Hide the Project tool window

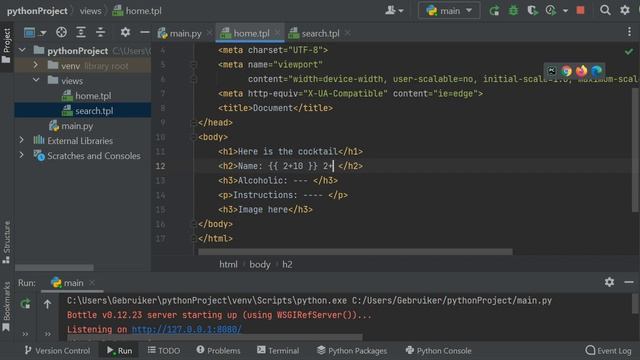click(x=144, y=32)
